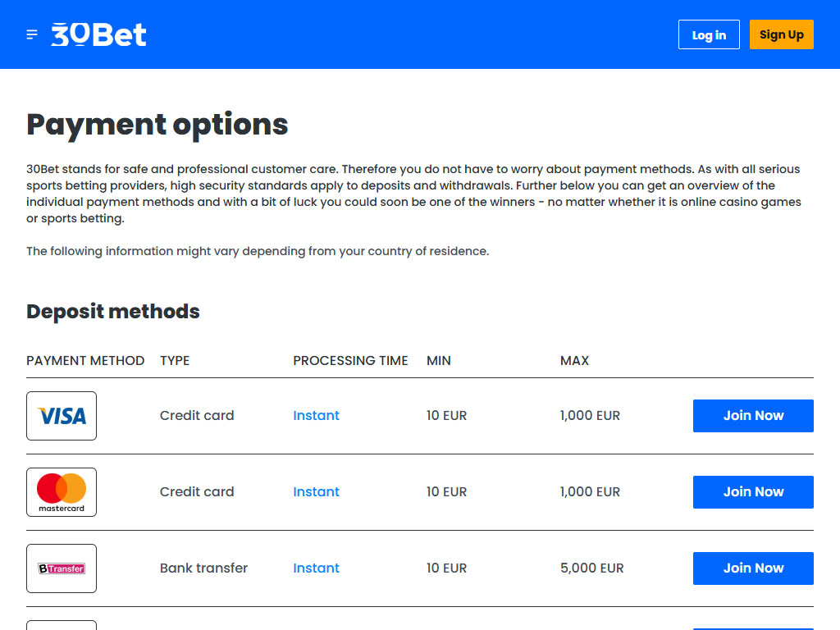Click Join Now for VISA
The height and width of the screenshot is (630, 840).
coord(753,416)
